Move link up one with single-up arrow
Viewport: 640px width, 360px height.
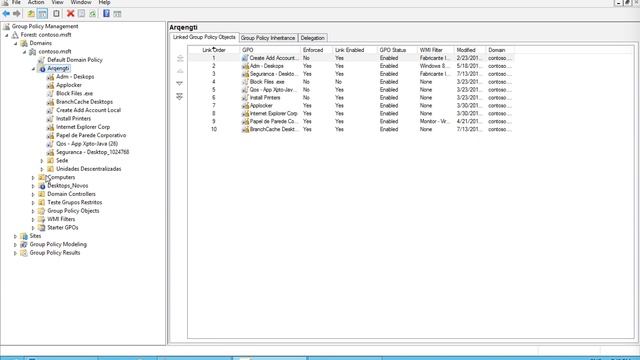[180, 71]
